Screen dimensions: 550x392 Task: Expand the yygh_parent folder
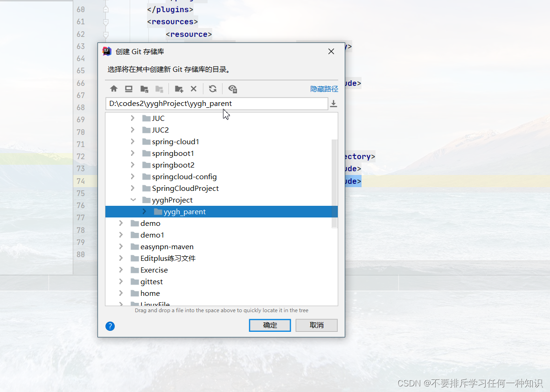144,211
